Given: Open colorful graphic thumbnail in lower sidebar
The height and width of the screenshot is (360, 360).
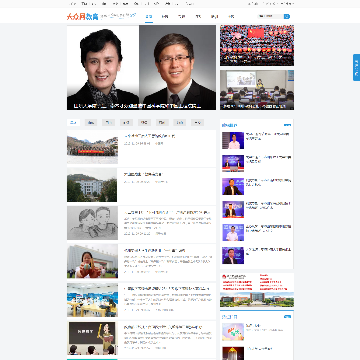Looking at the screenshot, I should pyautogui.click(x=233, y=332).
